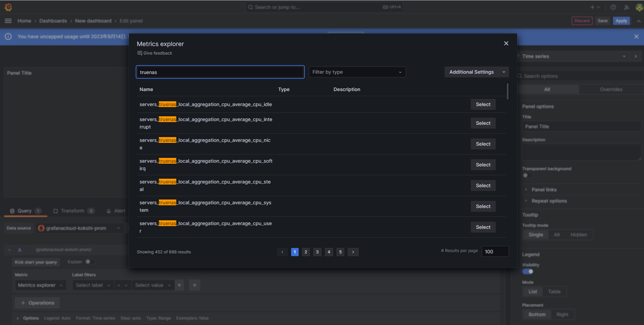Open the Filter by type dropdown

pyautogui.click(x=357, y=72)
